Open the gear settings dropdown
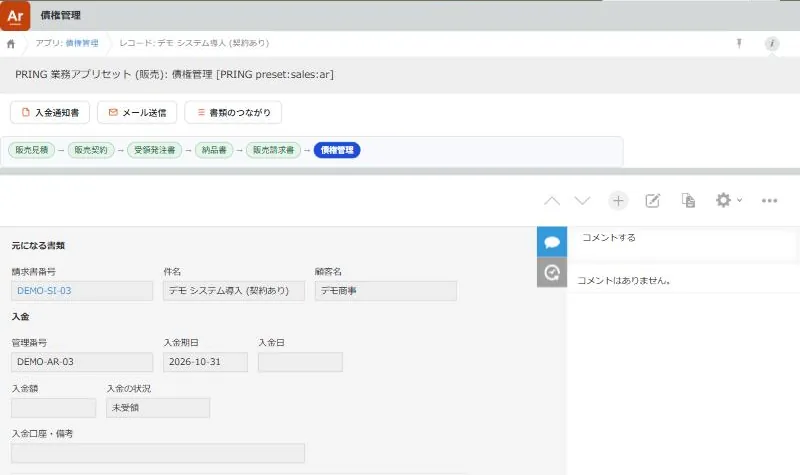The width and height of the screenshot is (800, 475). click(x=728, y=200)
